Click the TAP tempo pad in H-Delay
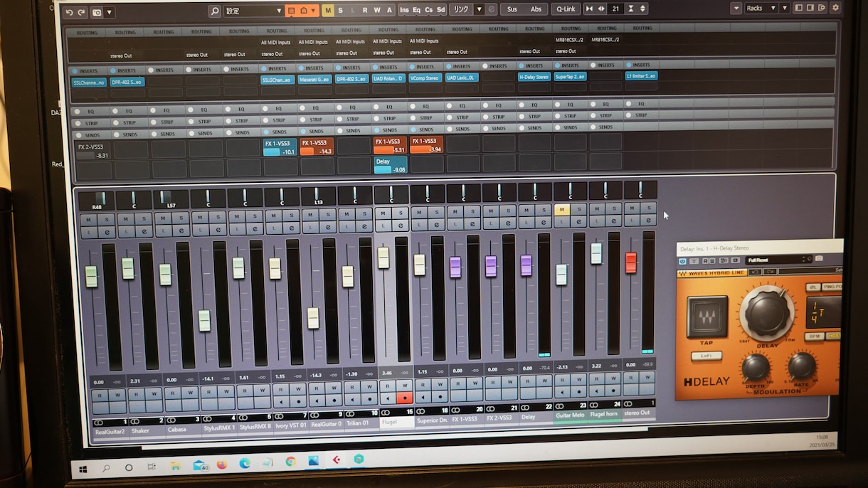This screenshot has height=488, width=868. [707, 317]
